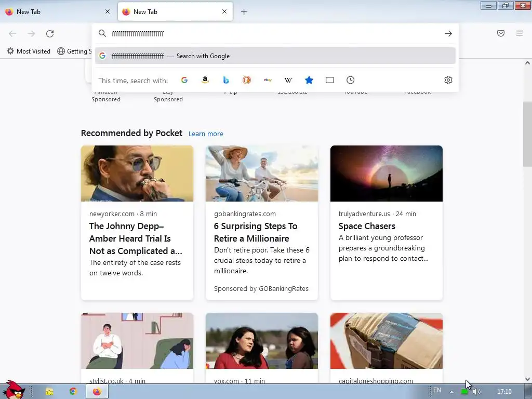Open the Save to Pocket icon
Image resolution: width=532 pixels, height=399 pixels.
pos(501,33)
